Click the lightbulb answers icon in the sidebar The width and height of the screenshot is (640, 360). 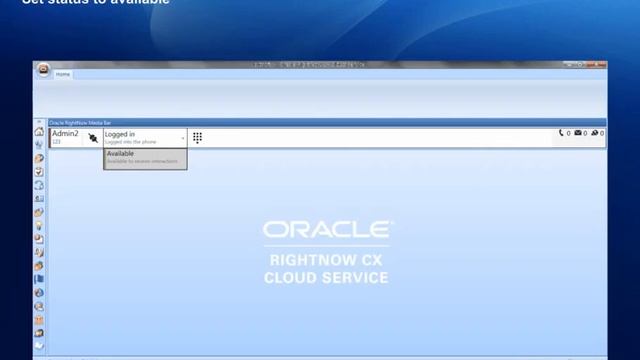[x=39, y=226]
